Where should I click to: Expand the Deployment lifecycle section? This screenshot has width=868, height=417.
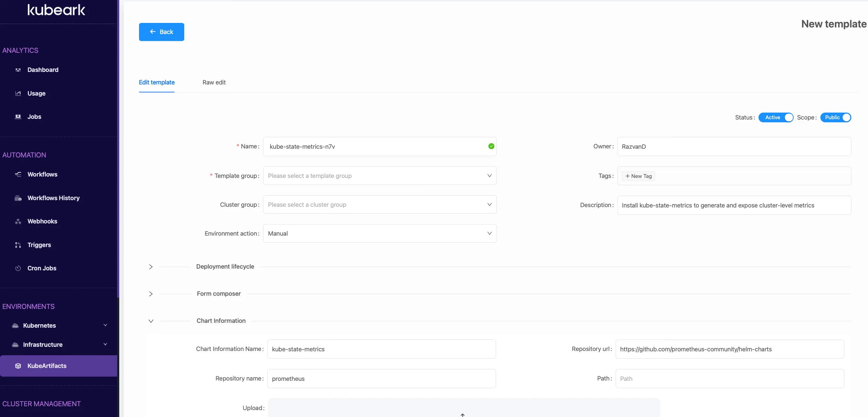tap(151, 267)
